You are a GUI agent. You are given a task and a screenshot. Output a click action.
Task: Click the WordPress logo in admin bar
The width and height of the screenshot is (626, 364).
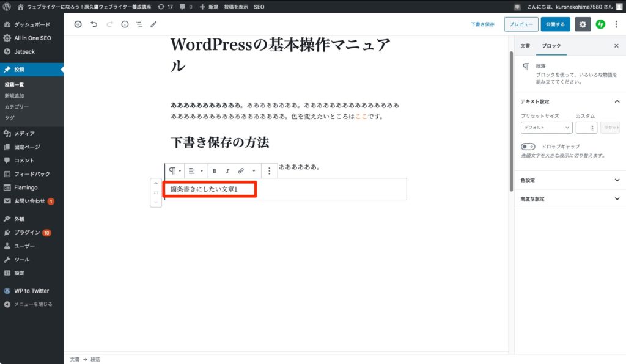[7, 7]
